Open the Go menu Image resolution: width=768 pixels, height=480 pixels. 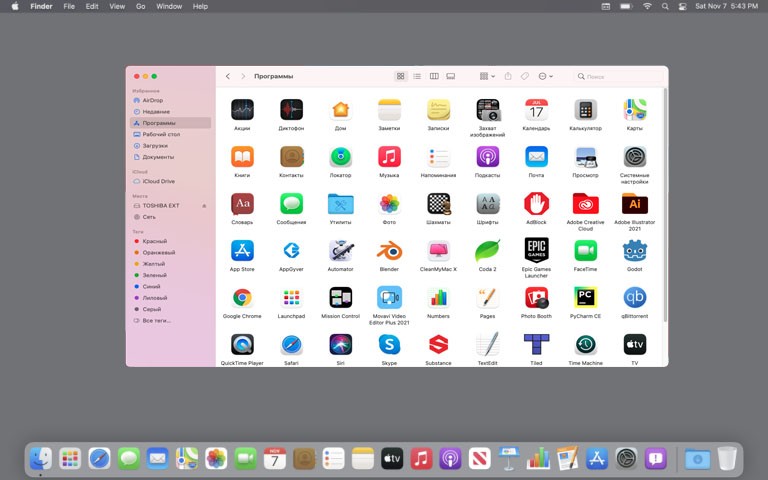(x=141, y=6)
